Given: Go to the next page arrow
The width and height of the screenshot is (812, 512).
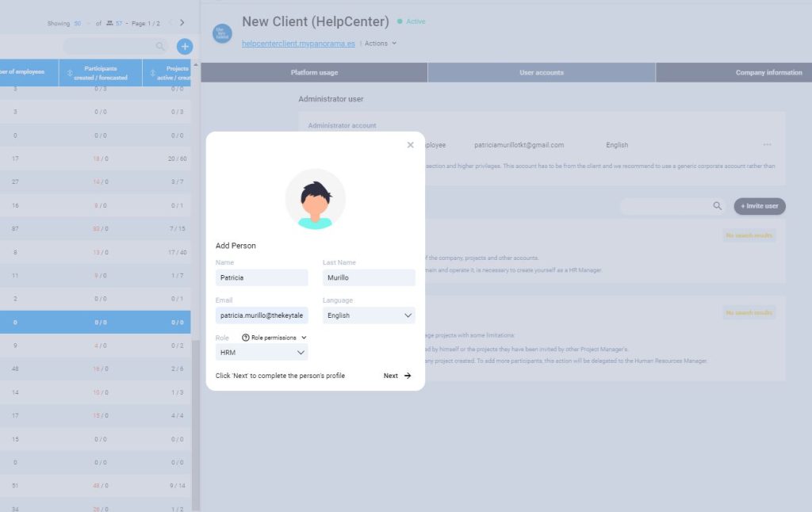Looking at the screenshot, I should [182, 23].
